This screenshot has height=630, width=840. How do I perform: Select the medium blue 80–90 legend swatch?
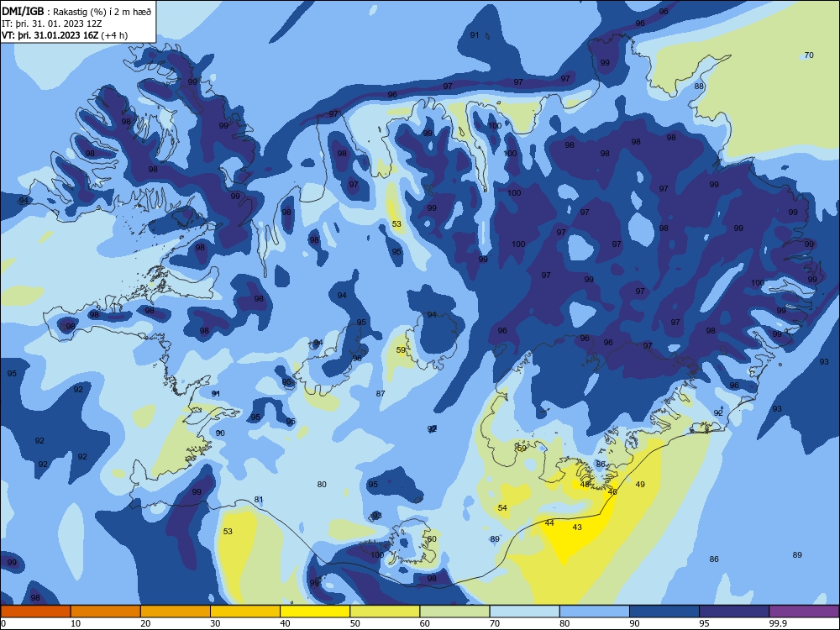(x=594, y=612)
